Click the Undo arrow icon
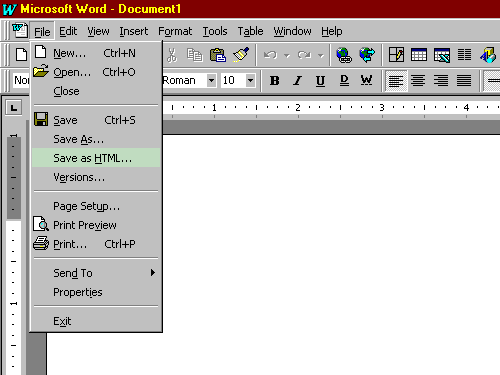Viewport: 500px width, 375px height. click(x=270, y=55)
